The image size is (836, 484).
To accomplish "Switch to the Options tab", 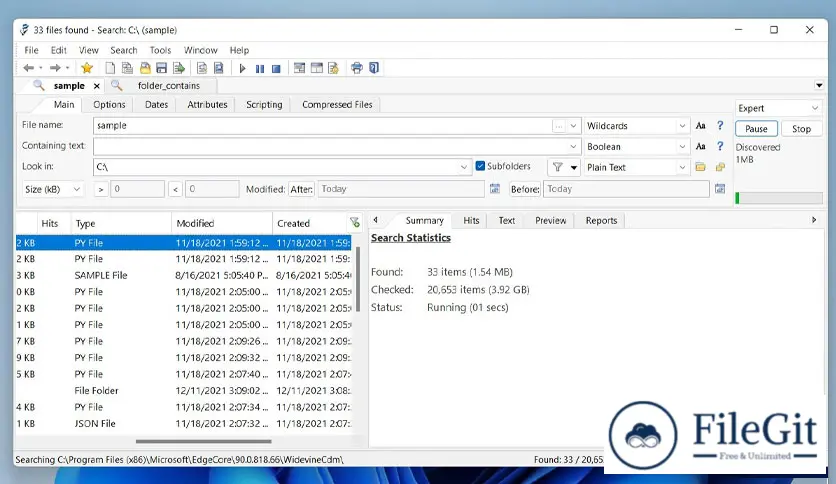I will pos(109,104).
